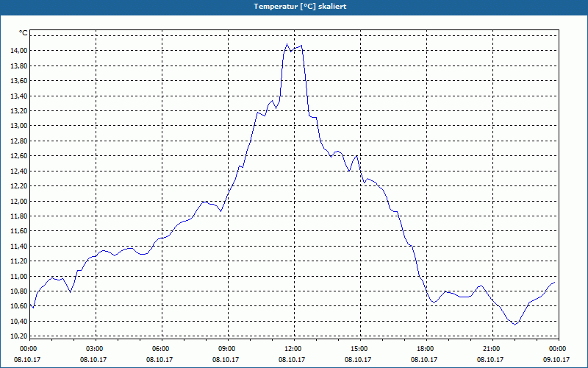Click the 06:00 time label
Screen dimensions: 588x368
[x=162, y=349]
